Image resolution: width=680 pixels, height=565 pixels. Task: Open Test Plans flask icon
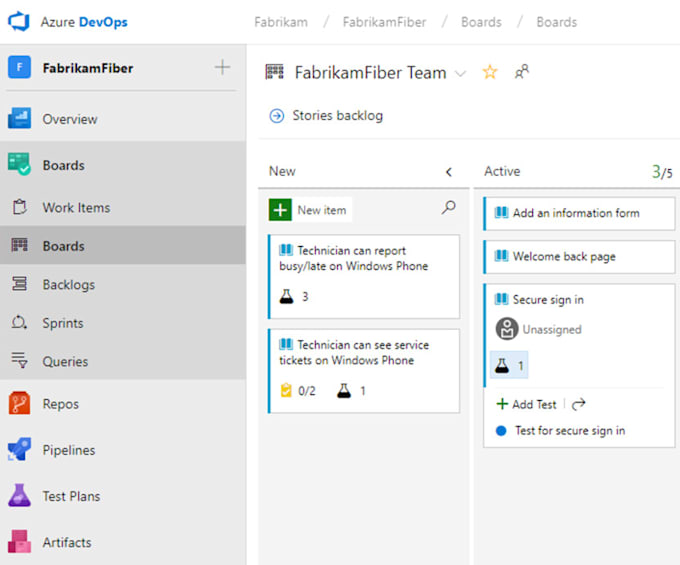[20, 496]
